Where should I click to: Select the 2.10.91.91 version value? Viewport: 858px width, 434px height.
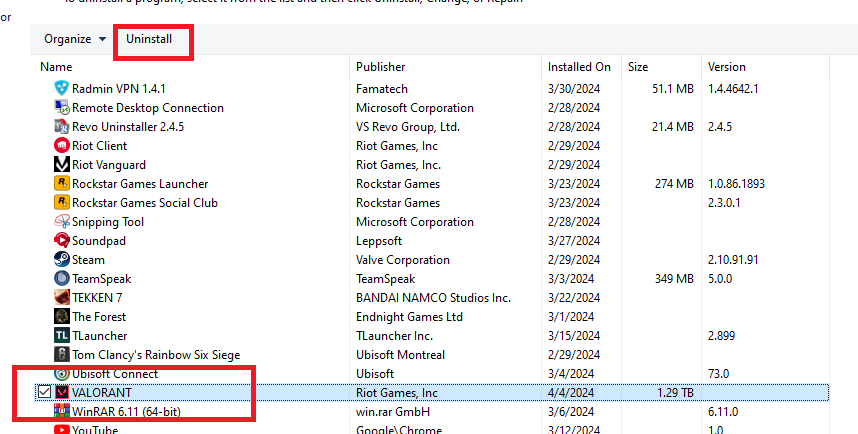point(733,260)
